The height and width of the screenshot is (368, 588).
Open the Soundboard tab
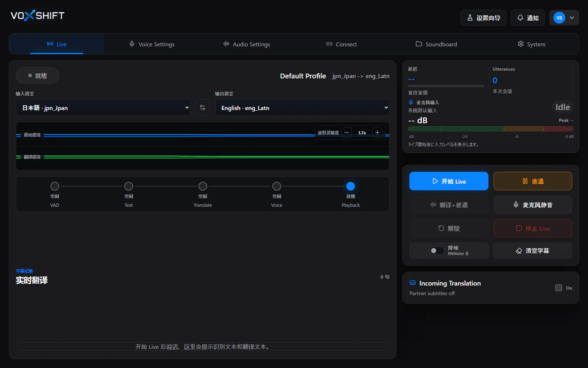(436, 44)
